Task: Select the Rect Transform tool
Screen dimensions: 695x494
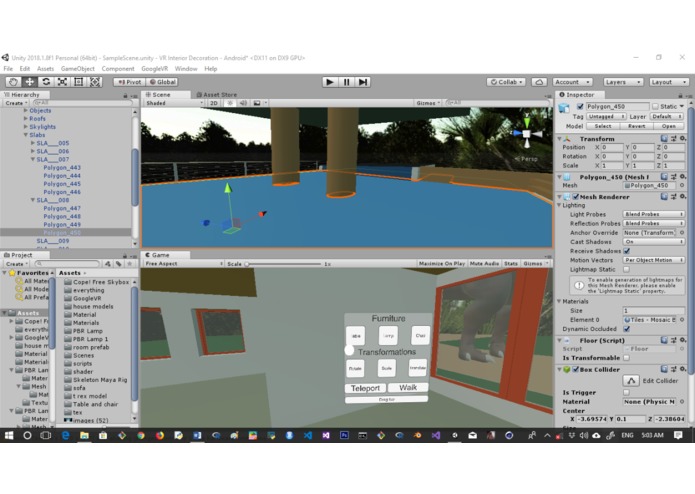Action: pos(78,82)
